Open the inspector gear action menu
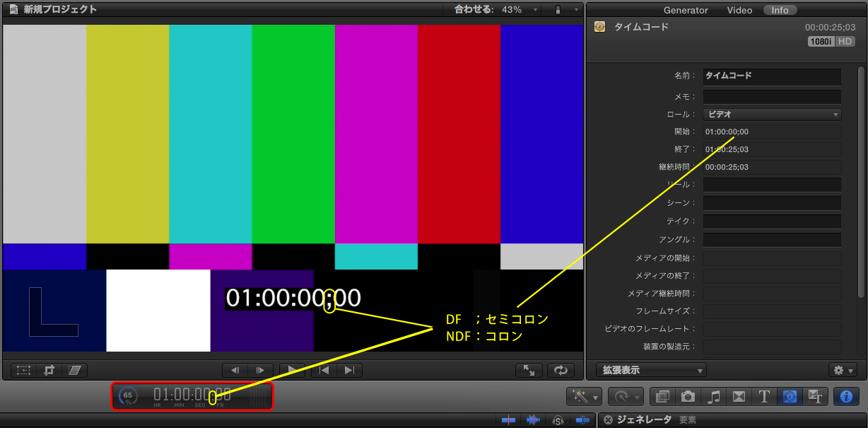This screenshot has height=428, width=868. [843, 370]
